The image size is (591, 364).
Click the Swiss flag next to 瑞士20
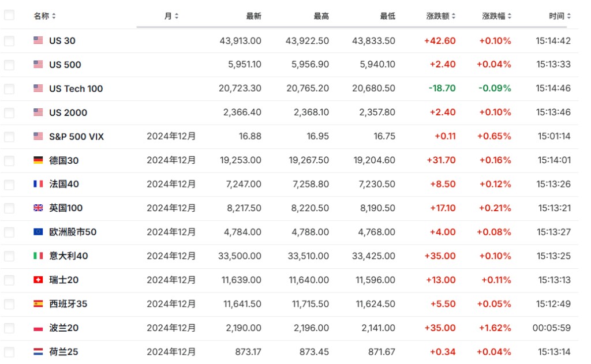pyautogui.click(x=38, y=280)
